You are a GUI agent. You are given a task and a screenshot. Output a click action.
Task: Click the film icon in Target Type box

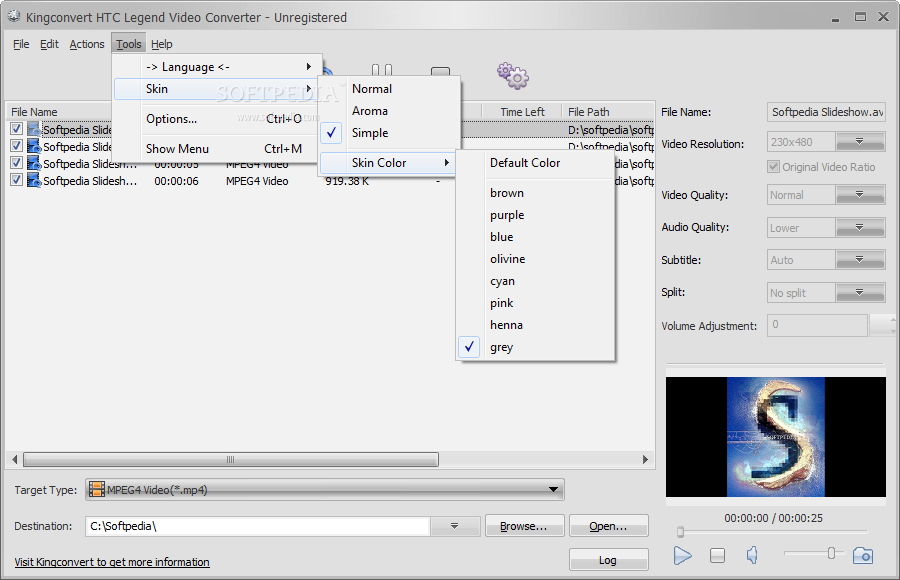point(97,490)
